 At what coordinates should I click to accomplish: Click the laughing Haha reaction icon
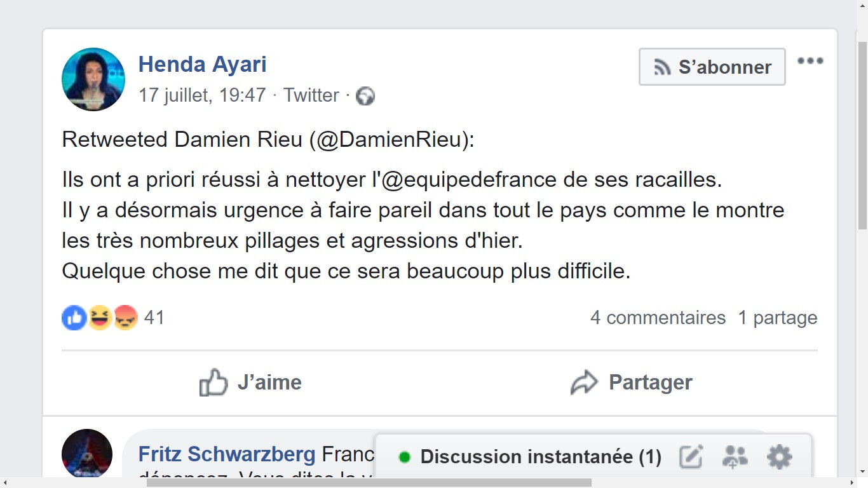pos(100,318)
